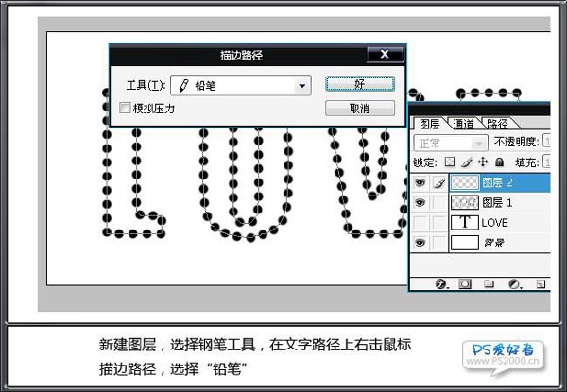Click 取消 to cancel stroke path

coord(359,109)
